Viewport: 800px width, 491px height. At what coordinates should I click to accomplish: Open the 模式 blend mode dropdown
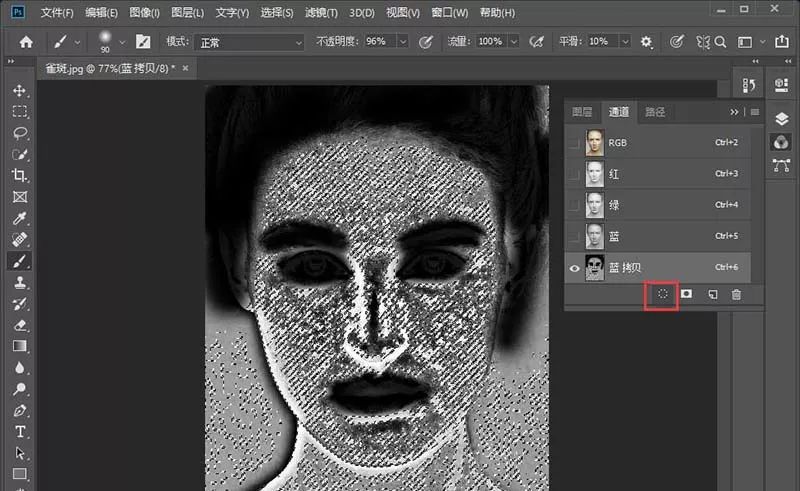248,42
